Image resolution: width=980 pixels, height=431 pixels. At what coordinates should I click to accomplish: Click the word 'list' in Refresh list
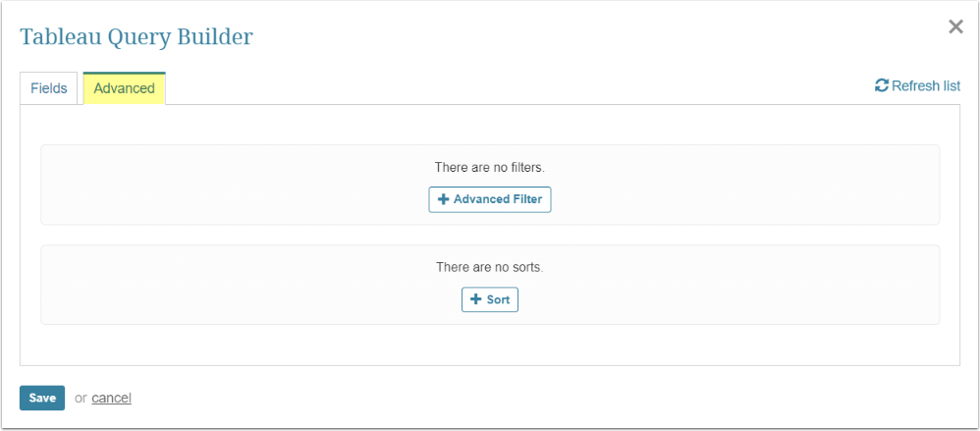click(x=951, y=86)
